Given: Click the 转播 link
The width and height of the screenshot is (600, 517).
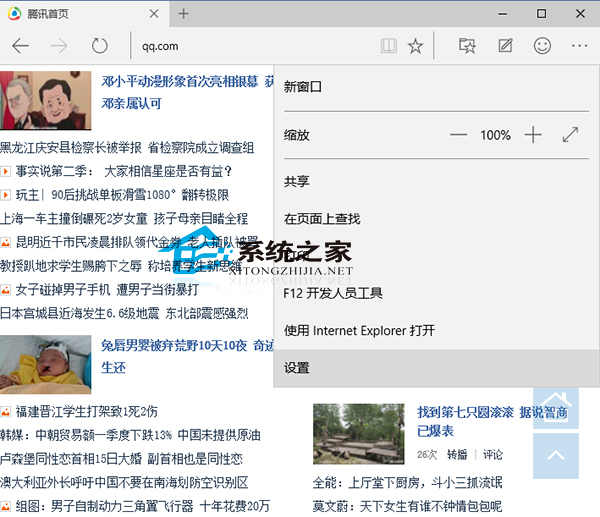Looking at the screenshot, I should (457, 455).
